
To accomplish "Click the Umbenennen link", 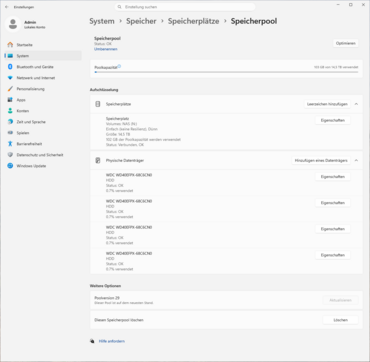I will pos(106,49).
